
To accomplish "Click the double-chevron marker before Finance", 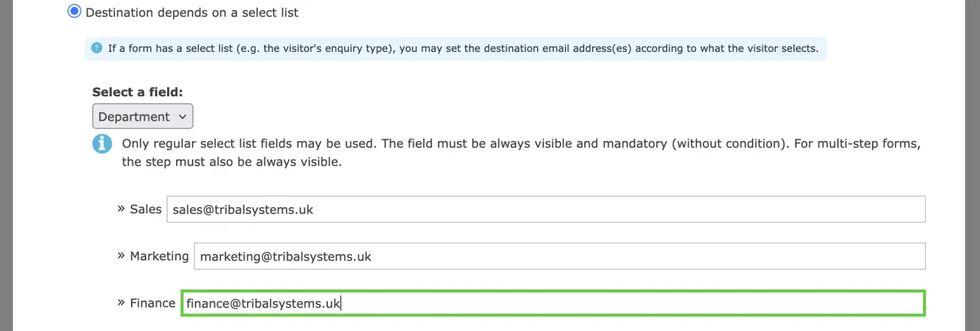I will tap(121, 303).
